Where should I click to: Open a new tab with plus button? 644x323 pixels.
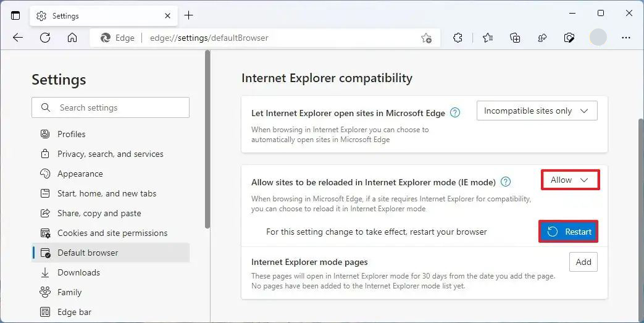[188, 15]
